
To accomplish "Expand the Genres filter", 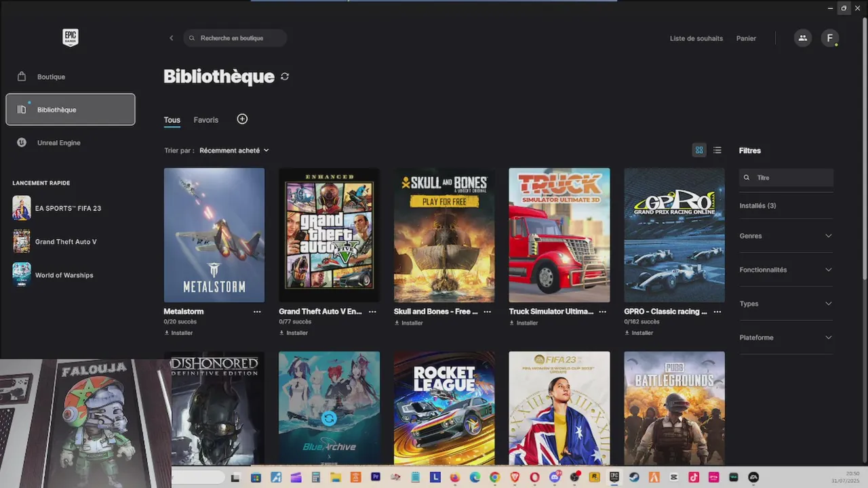I will [787, 236].
